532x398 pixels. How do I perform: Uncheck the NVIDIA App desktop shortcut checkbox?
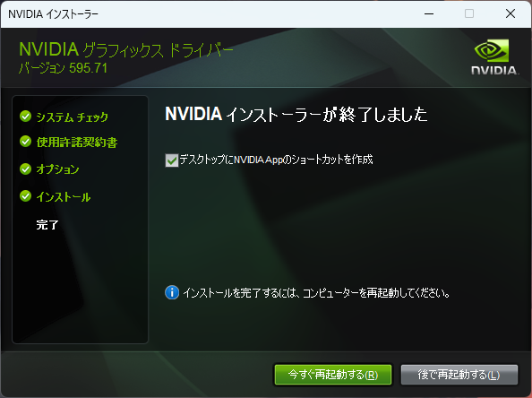(172, 160)
